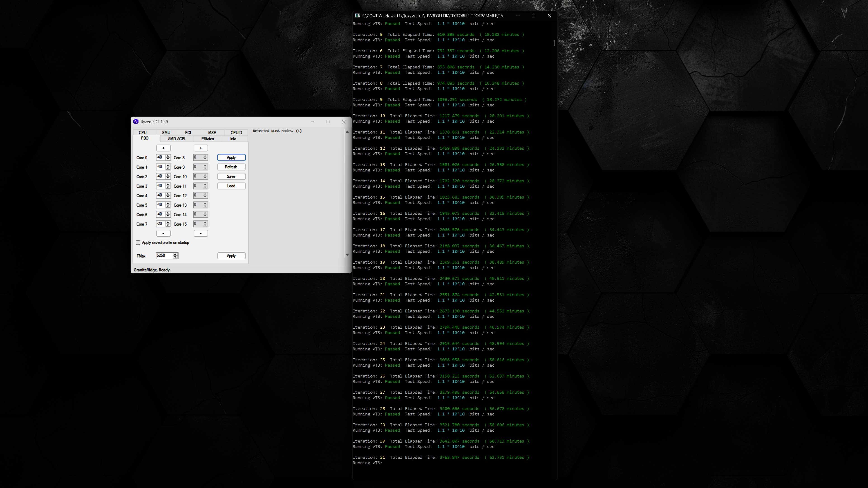The image size is (868, 488).
Task: Click the console window vertical scrollbar thumb
Action: click(x=554, y=43)
